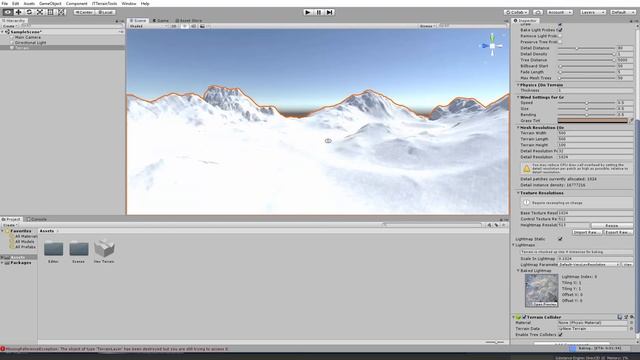Collapse Wind Settings section
The image size is (640, 360).
pyautogui.click(x=518, y=97)
